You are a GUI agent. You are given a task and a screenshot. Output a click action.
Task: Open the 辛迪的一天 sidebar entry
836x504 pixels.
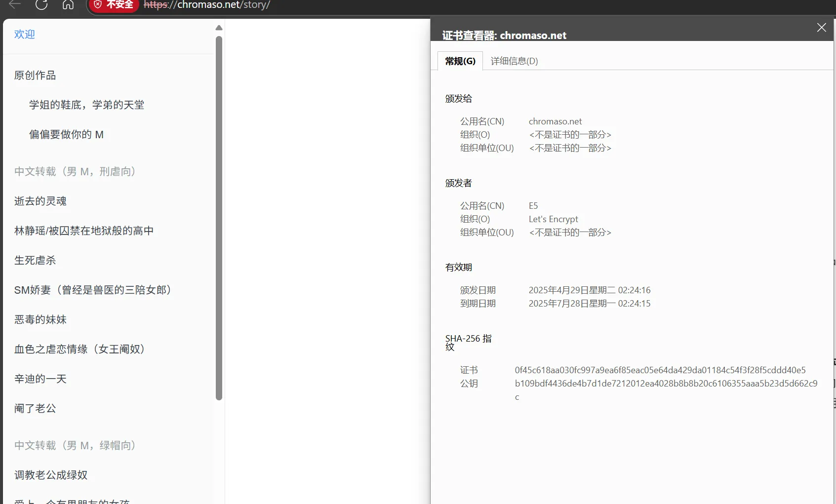[x=40, y=379]
